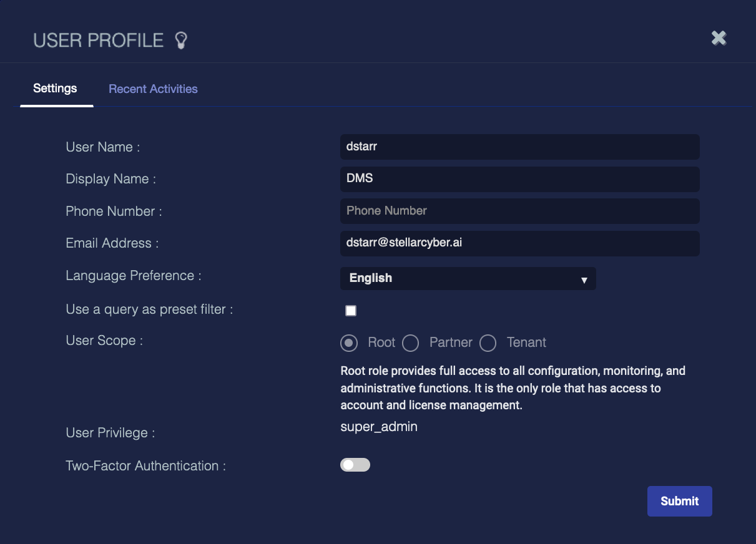Click the lightbulb help icon
Viewport: 756px width, 544px height.
[181, 41]
